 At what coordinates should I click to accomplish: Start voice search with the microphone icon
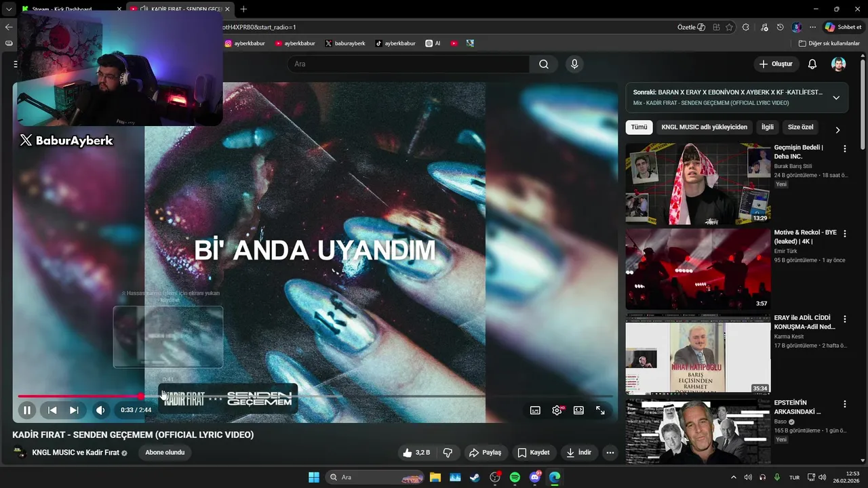coord(574,64)
